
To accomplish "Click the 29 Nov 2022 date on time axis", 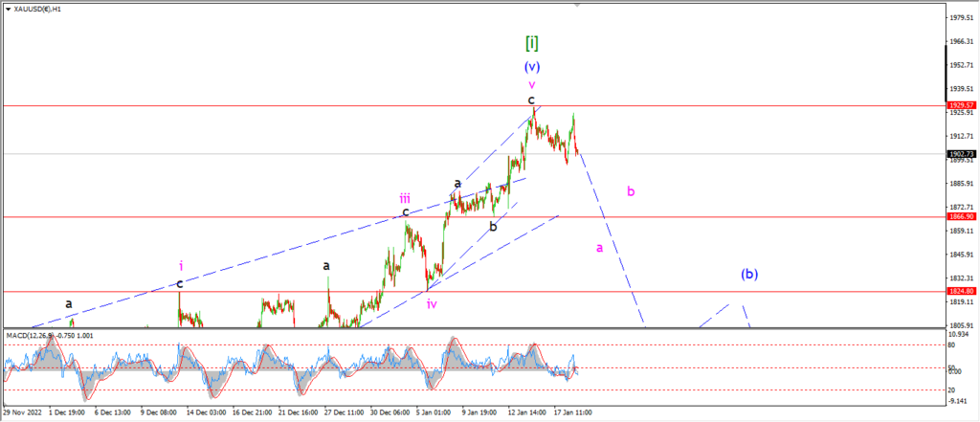I will click(x=21, y=412).
